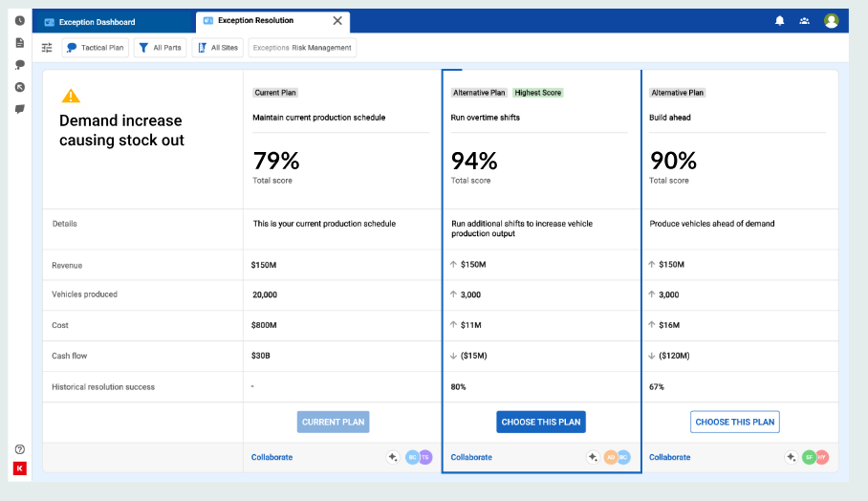Click add collaborator icon under Run overtime shifts
Image resolution: width=868 pixels, height=501 pixels.
coord(593,457)
